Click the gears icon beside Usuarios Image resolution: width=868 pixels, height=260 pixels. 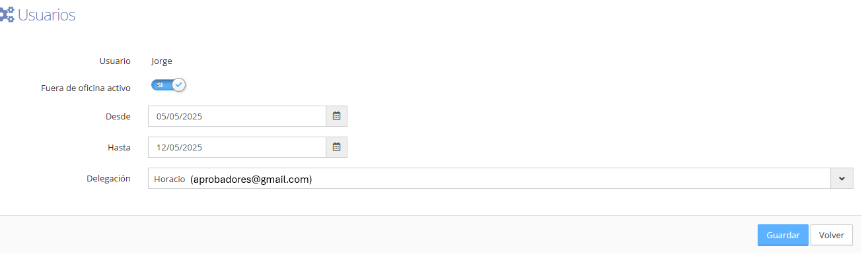coord(7,15)
